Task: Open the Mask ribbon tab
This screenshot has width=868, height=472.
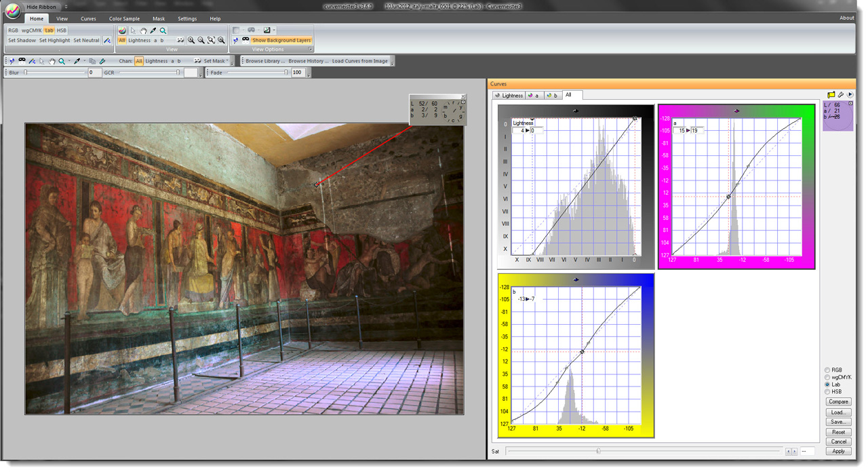Action: point(159,18)
